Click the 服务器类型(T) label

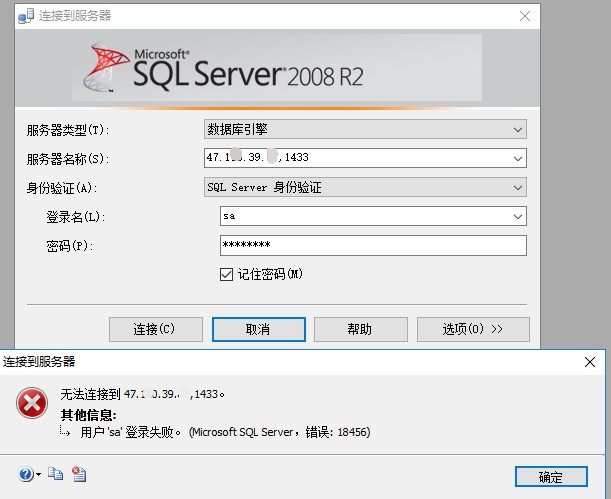tap(68, 130)
